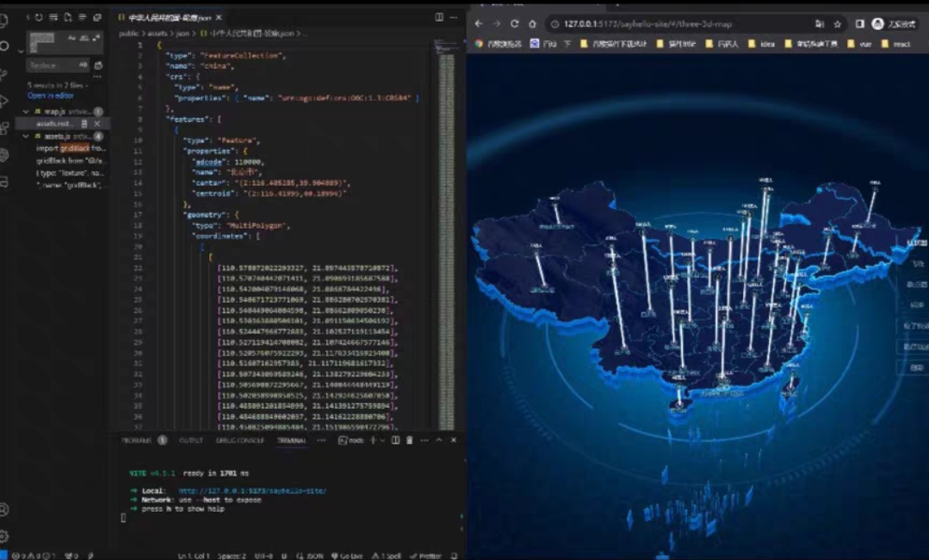The width and height of the screenshot is (929, 560).
Task: Open a new search editor
Action: (67, 17)
